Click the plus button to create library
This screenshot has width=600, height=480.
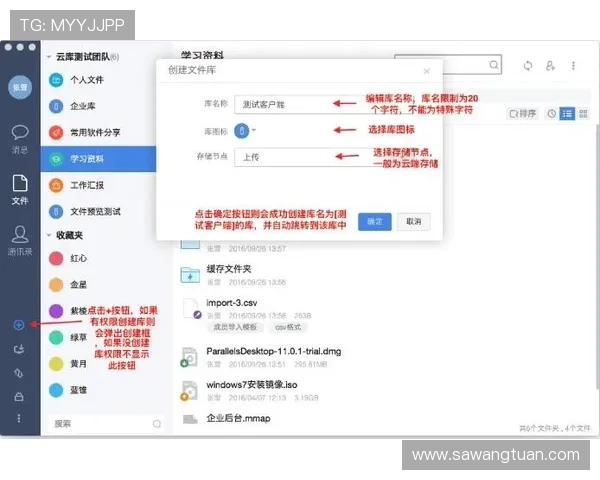pyautogui.click(x=19, y=325)
